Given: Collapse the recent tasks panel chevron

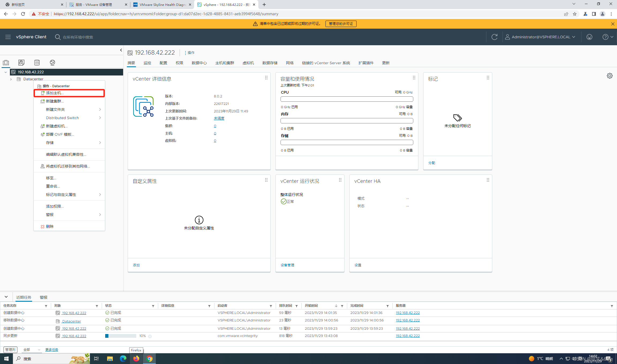Looking at the screenshot, I should [6, 297].
